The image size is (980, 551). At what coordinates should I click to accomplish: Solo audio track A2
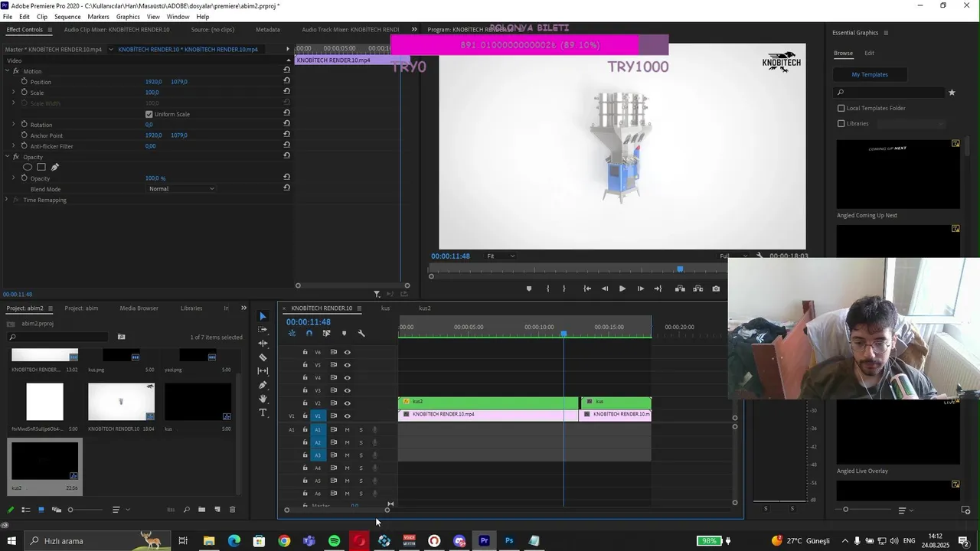click(x=361, y=442)
